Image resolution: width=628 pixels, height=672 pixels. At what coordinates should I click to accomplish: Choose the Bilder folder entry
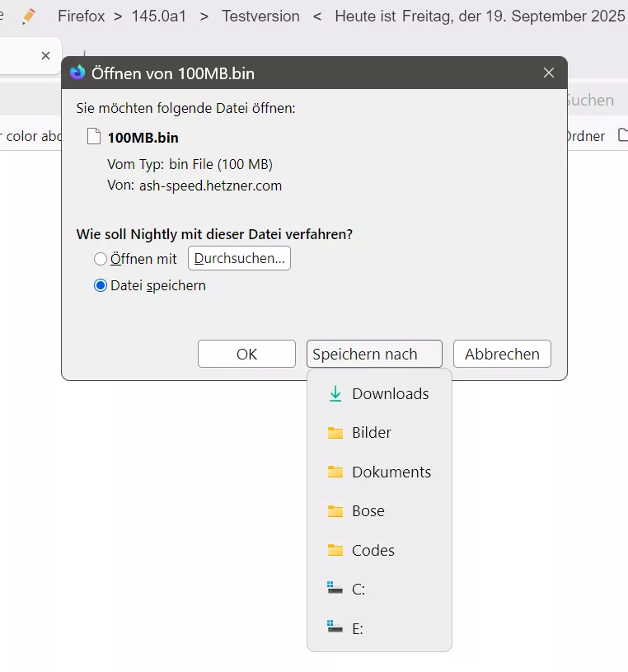pos(380,432)
